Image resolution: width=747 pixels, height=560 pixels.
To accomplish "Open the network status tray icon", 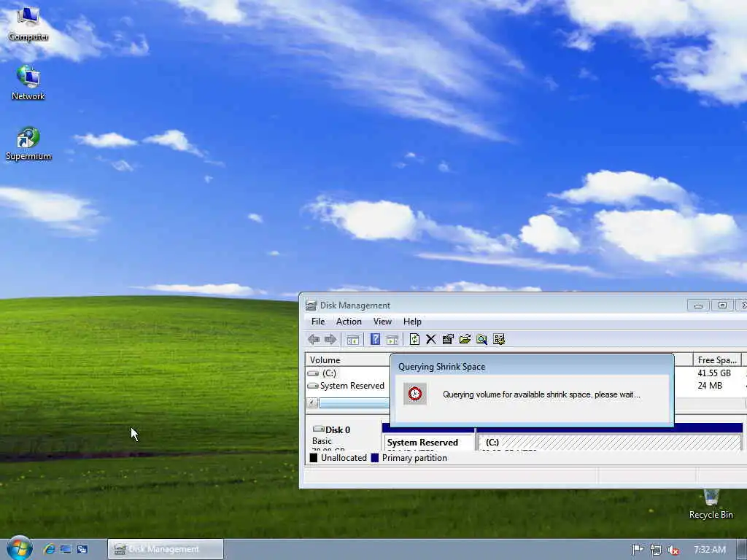I will [x=656, y=550].
